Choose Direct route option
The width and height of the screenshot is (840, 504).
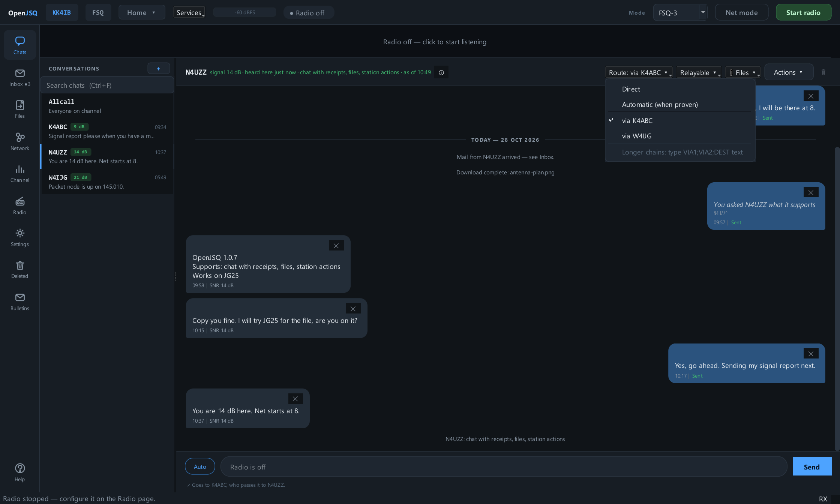[680, 89]
